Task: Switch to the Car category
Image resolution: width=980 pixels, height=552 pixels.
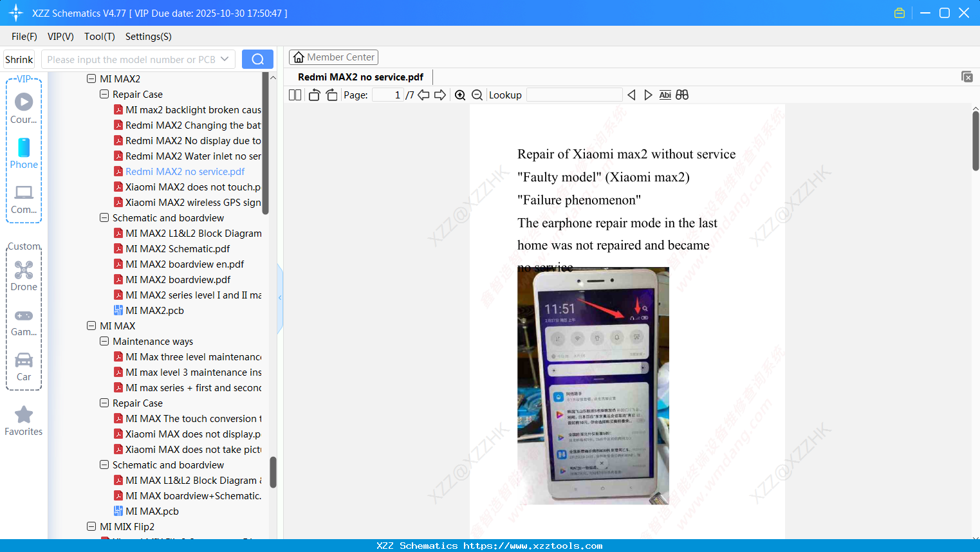Action: point(24,367)
